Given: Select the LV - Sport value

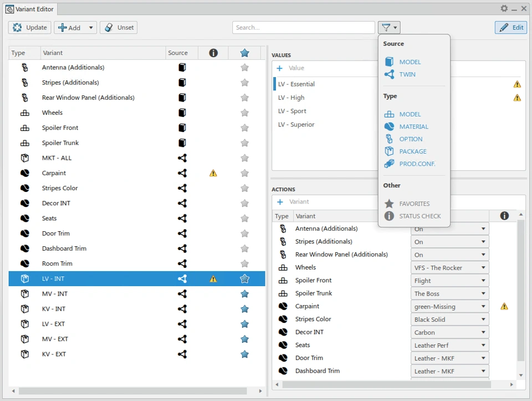Looking at the screenshot, I should (292, 111).
